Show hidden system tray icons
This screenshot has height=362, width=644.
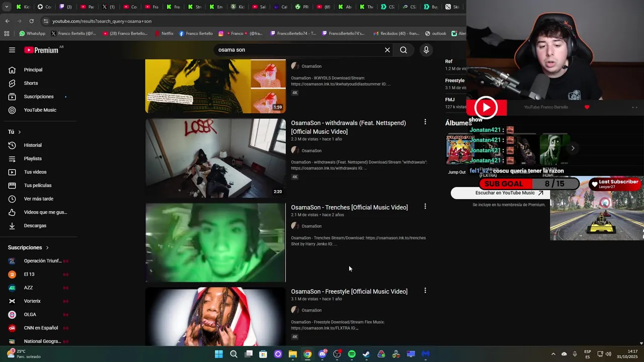point(553,354)
